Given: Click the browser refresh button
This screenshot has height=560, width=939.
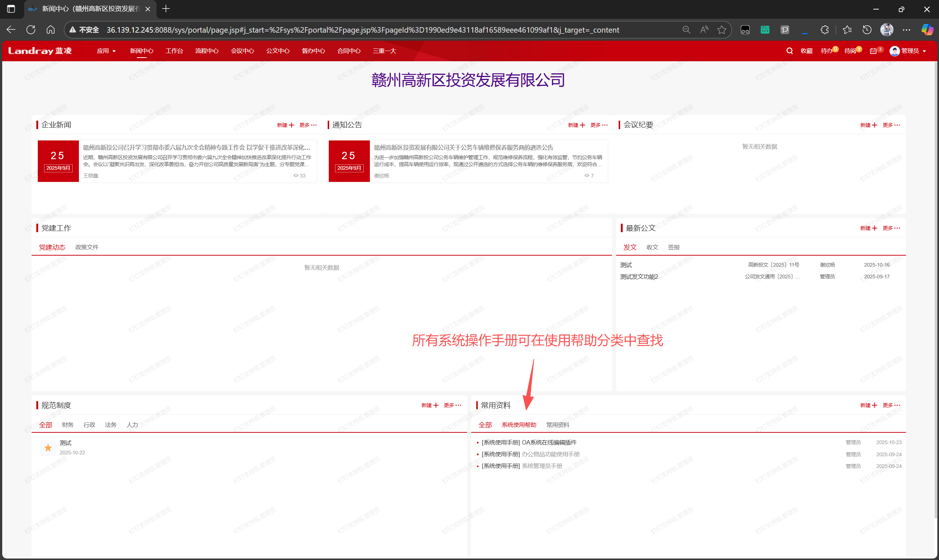Looking at the screenshot, I should tap(31, 30).
